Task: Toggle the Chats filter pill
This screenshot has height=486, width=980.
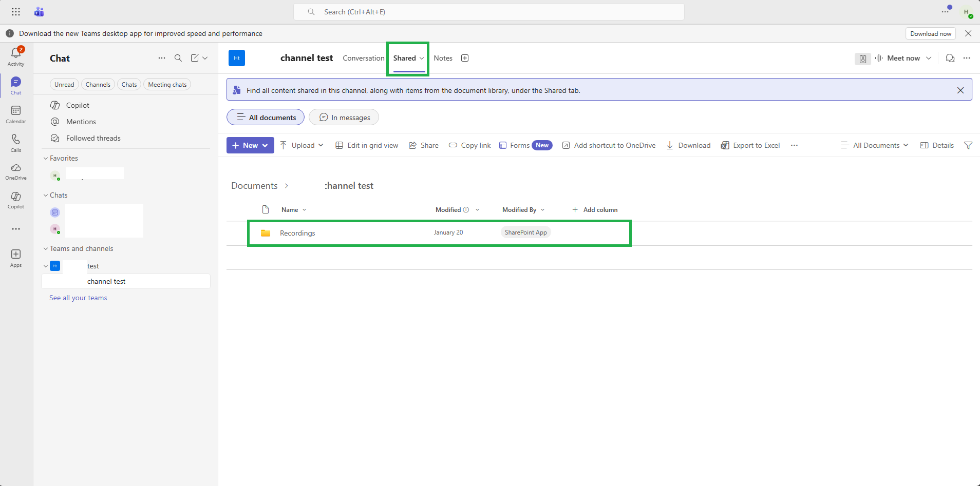Action: click(129, 85)
